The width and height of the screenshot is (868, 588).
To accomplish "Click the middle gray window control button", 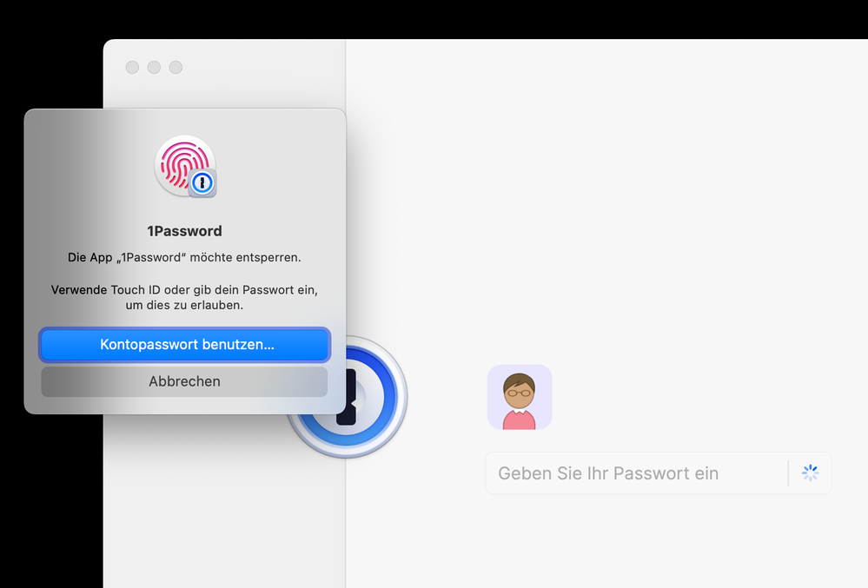I will 154,68.
